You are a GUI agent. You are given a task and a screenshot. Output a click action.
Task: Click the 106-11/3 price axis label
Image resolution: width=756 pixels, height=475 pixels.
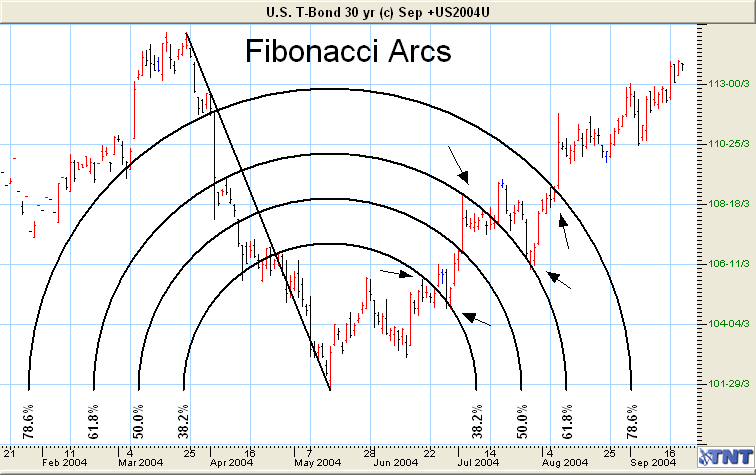click(x=725, y=264)
